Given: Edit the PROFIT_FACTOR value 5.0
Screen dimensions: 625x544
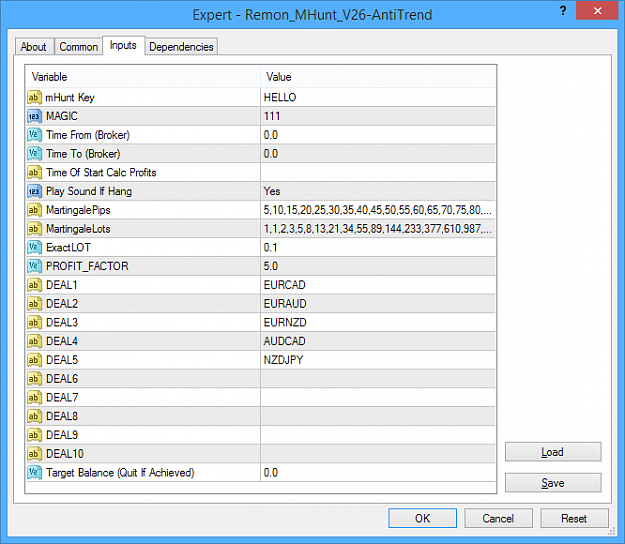Looking at the screenshot, I should 378,266.
